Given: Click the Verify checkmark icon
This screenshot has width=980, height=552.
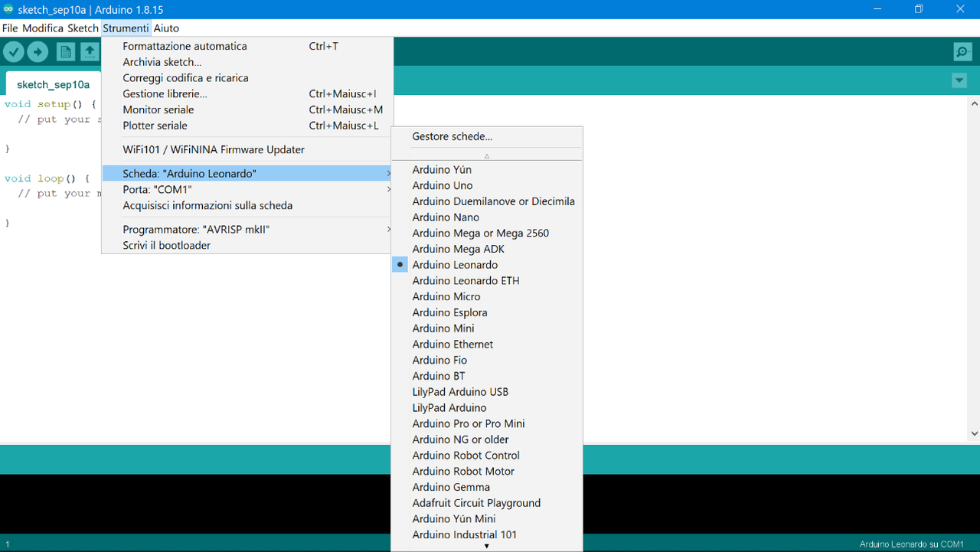Looking at the screenshot, I should click(14, 51).
